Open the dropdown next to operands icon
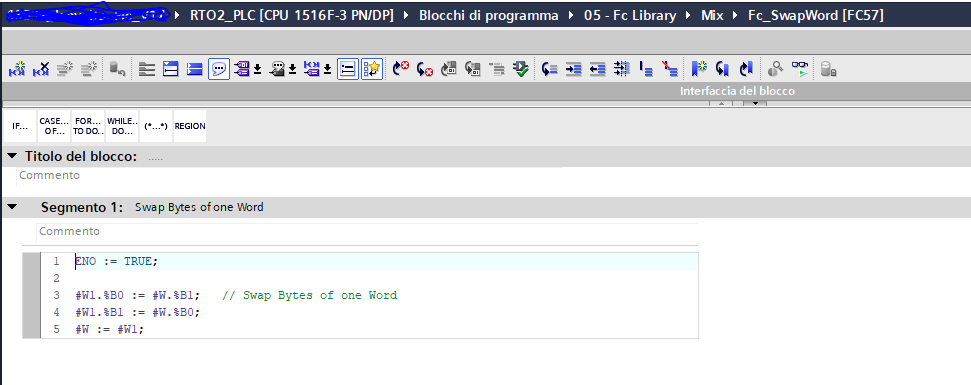 click(x=257, y=69)
